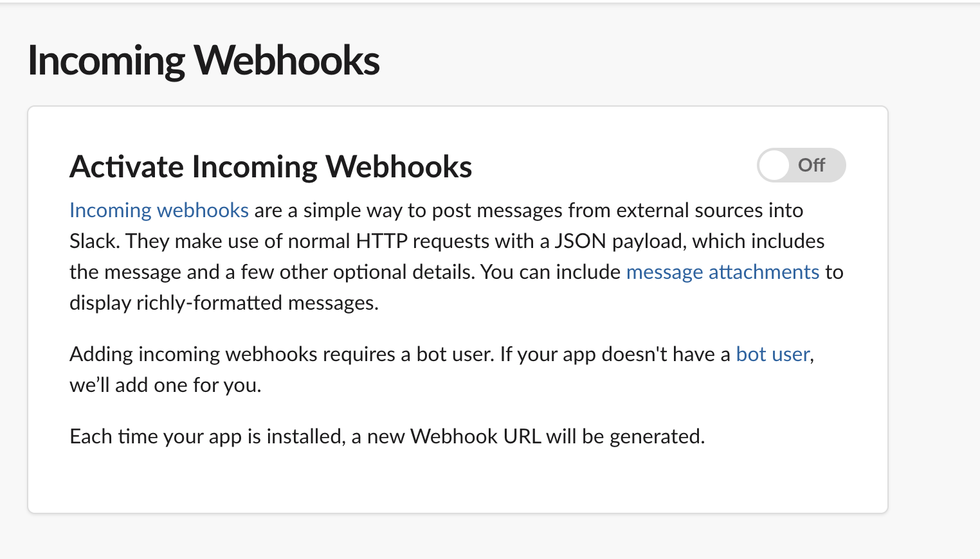980x559 pixels.
Task: Enable the Activate Incoming Webhooks toggle
Action: tap(801, 166)
